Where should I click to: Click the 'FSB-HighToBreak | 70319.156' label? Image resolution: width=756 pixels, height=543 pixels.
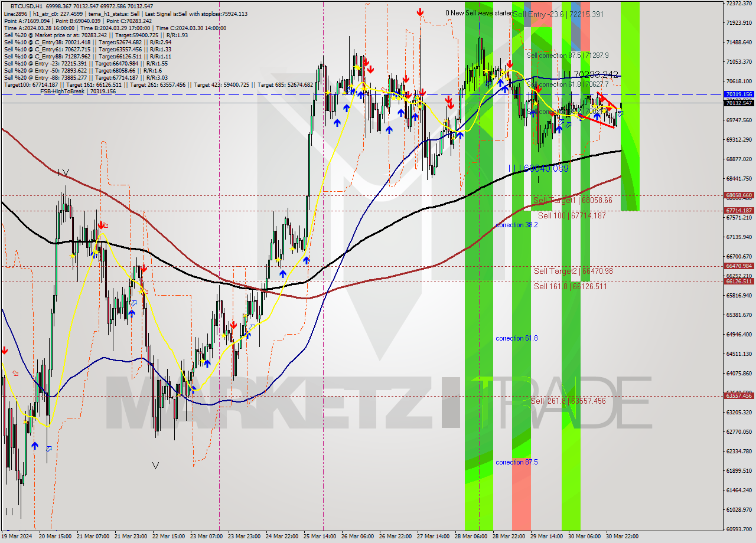(x=78, y=91)
